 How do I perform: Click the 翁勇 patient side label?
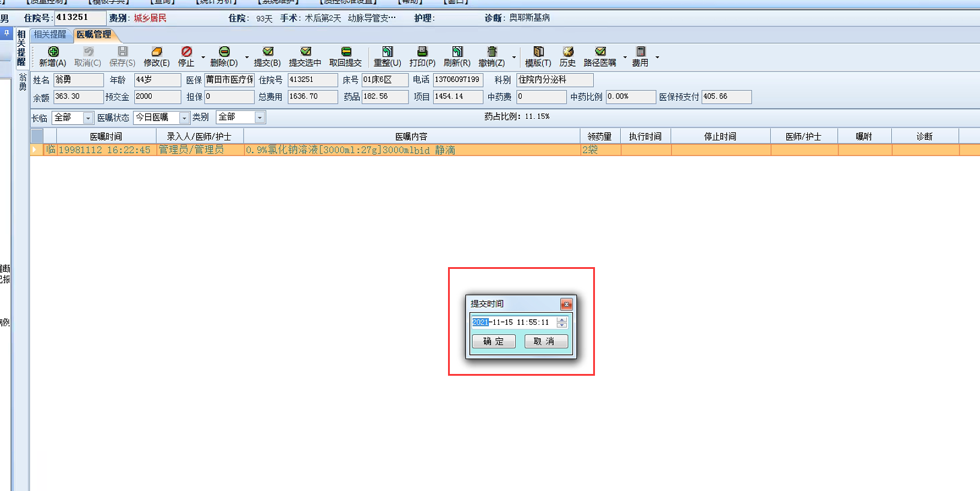tap(23, 82)
